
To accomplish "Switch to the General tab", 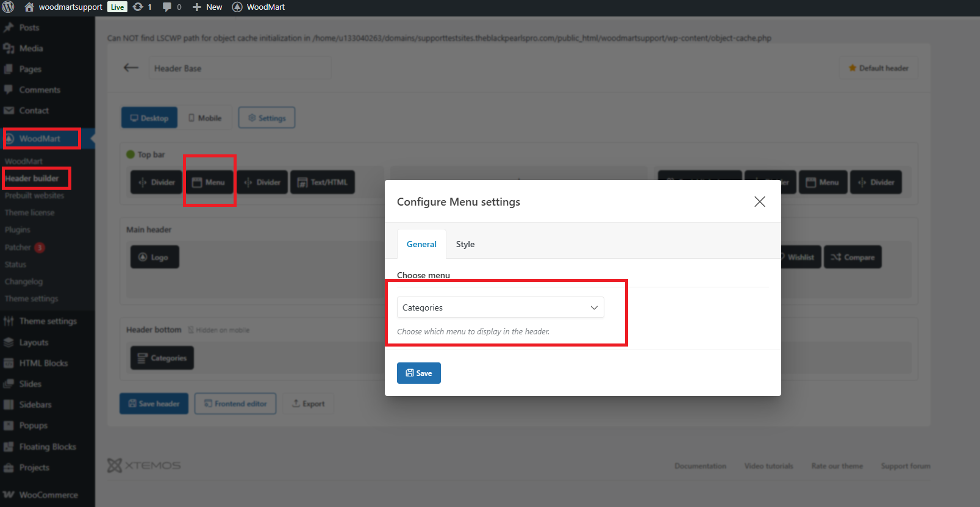I will click(x=421, y=244).
